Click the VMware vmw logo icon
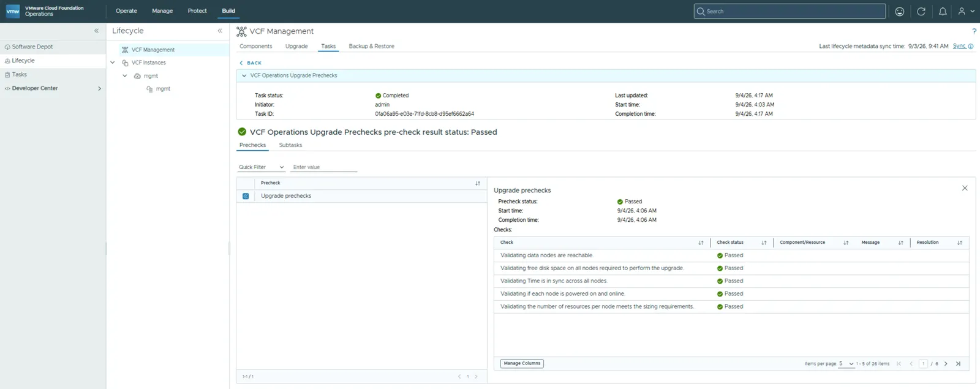Screen dimensions: 980x389 tap(13, 11)
